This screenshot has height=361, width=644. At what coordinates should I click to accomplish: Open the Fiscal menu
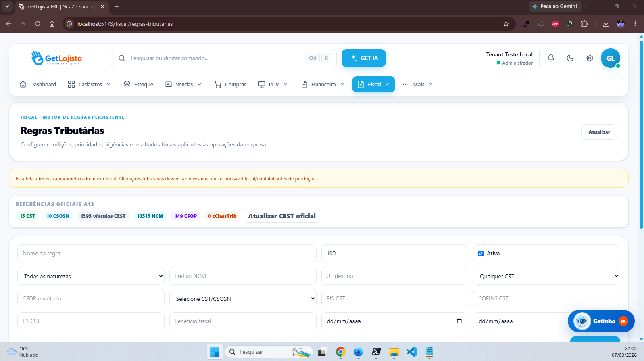click(373, 84)
